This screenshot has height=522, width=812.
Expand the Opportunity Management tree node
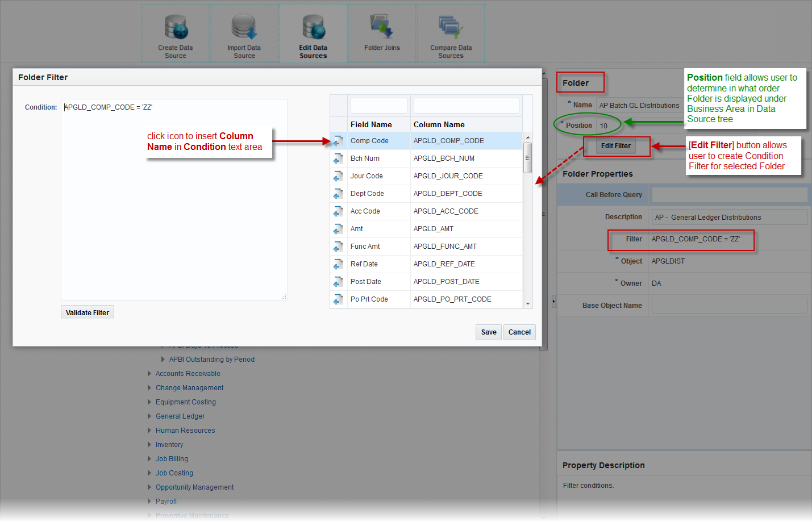tap(149, 487)
